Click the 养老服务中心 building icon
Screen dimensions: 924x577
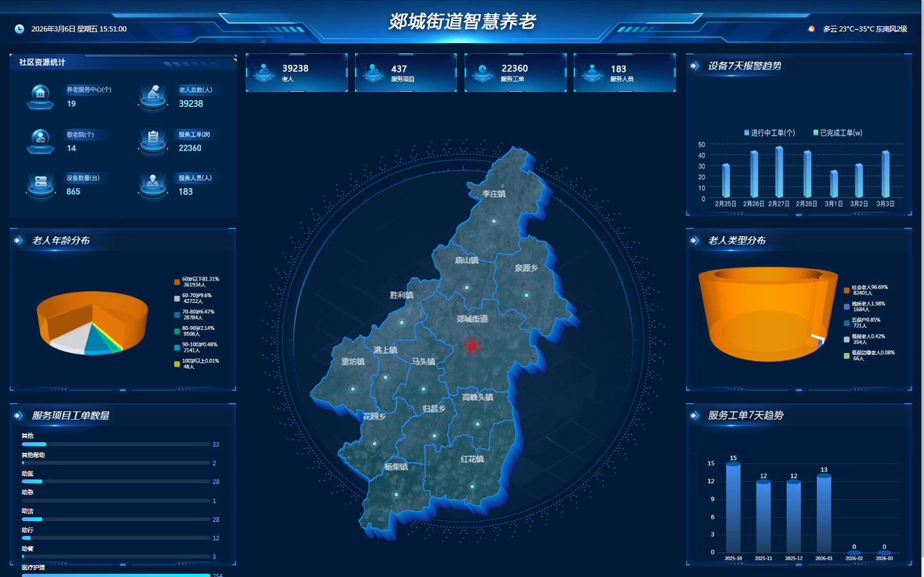40,96
